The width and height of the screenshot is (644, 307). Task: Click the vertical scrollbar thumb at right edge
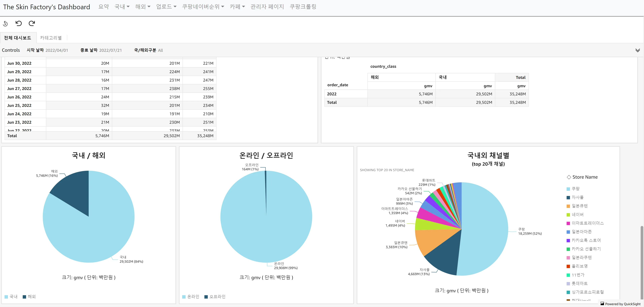click(641, 262)
